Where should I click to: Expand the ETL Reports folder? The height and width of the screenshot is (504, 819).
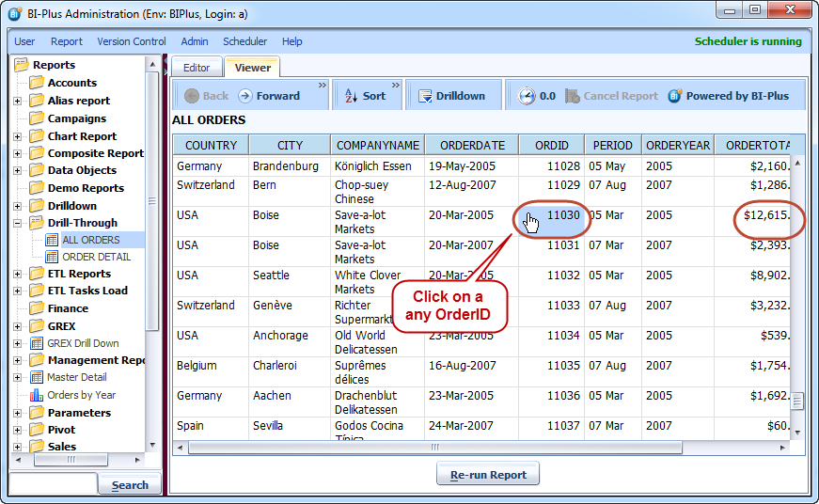tap(17, 275)
